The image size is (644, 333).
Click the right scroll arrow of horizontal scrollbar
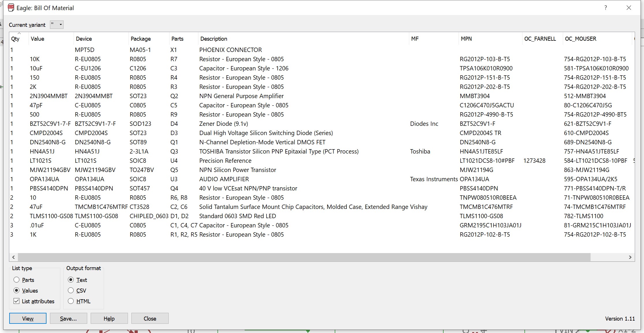pyautogui.click(x=630, y=257)
